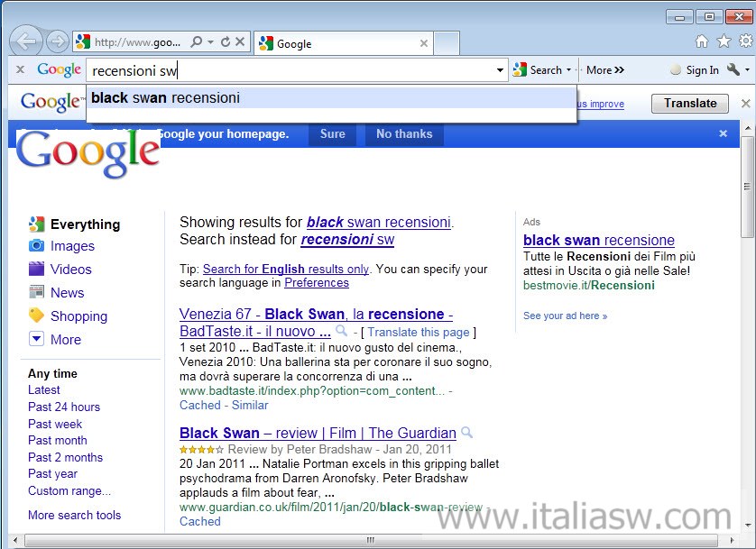Click the Google logo on the toolbar
Screen dimensions: 756x549
(59, 69)
